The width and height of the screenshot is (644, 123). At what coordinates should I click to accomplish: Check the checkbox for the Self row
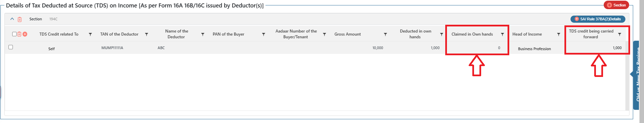[x=10, y=47]
